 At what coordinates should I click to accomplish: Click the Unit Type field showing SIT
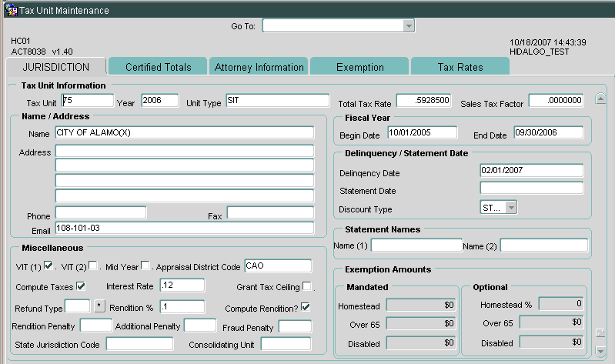click(278, 100)
